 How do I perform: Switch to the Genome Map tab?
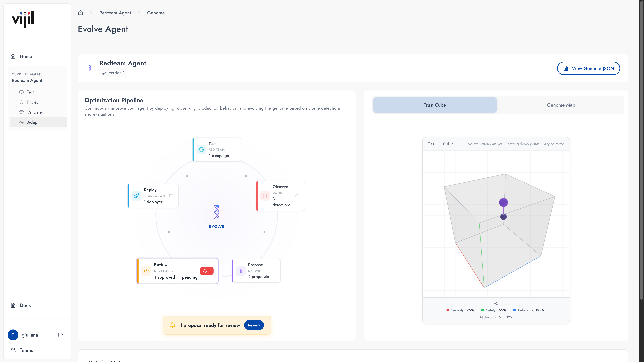561,105
